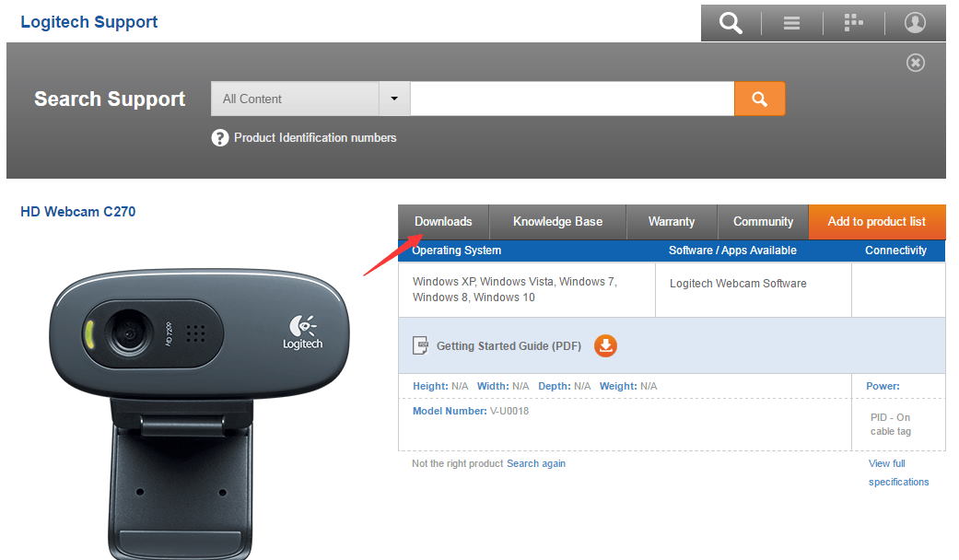Select the All Content category box
The image size is (959, 560).
coord(295,99)
